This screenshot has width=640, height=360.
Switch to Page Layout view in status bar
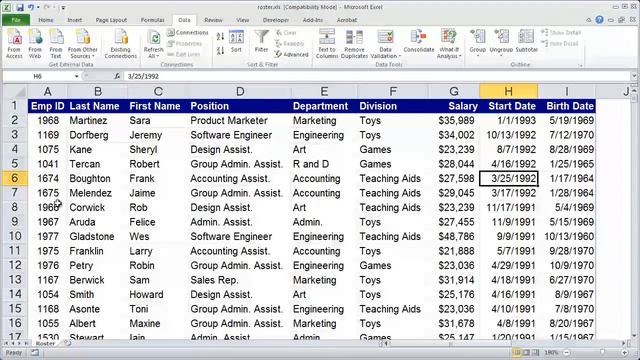pos(526,352)
